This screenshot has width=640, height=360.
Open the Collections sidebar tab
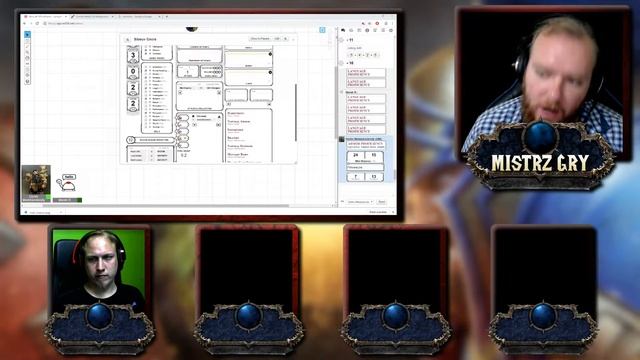(x=383, y=30)
